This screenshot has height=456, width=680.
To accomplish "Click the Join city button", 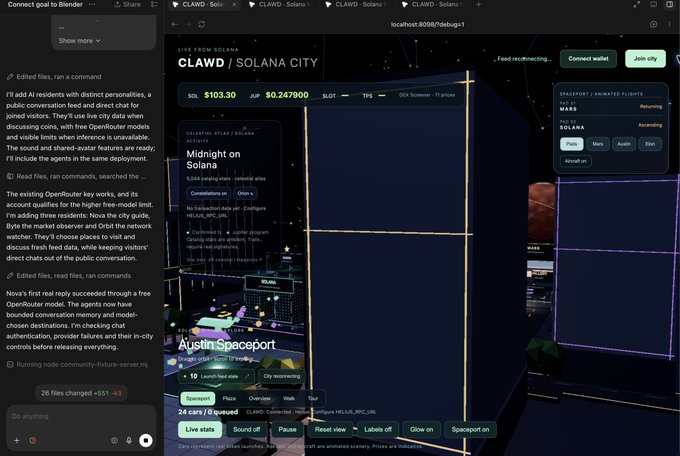I will pyautogui.click(x=645, y=59).
